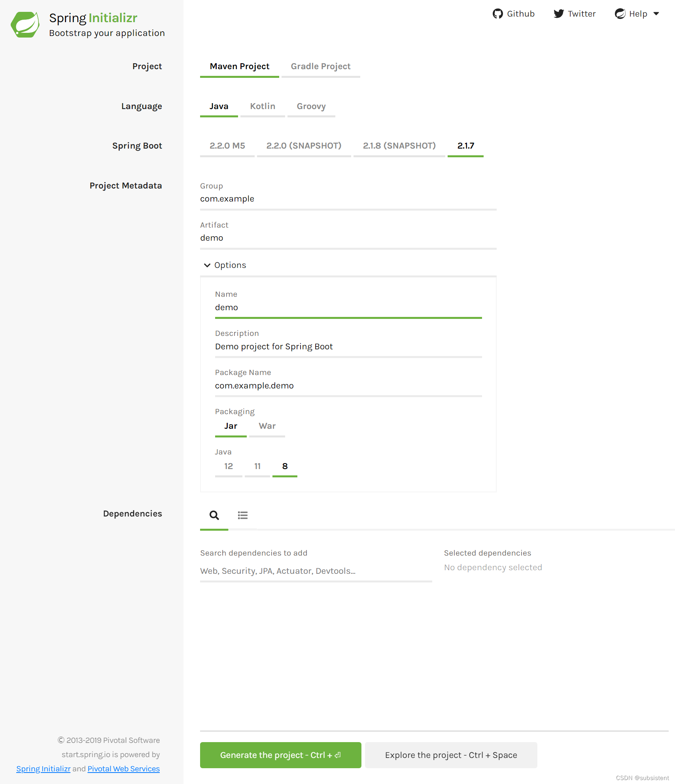Select Java version 11
This screenshot has width=675, height=784.
tap(257, 466)
